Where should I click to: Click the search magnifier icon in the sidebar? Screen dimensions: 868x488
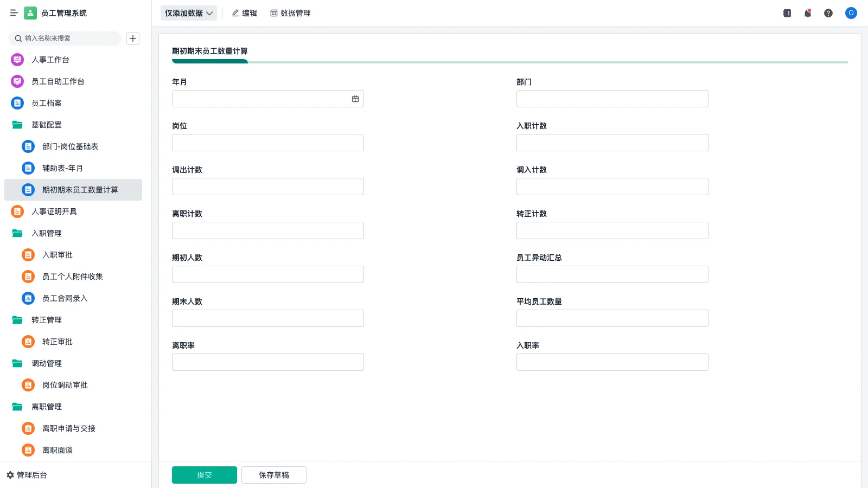tap(18, 38)
